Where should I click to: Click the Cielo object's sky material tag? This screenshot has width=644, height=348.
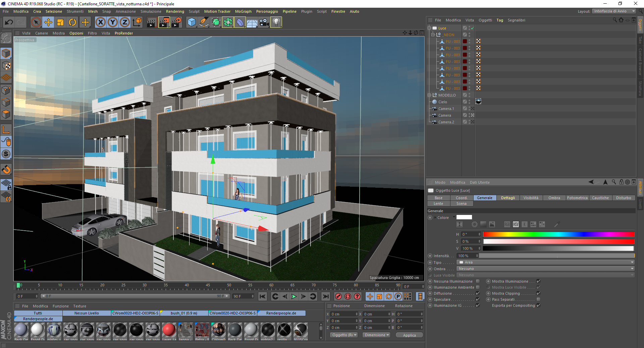pyautogui.click(x=478, y=102)
